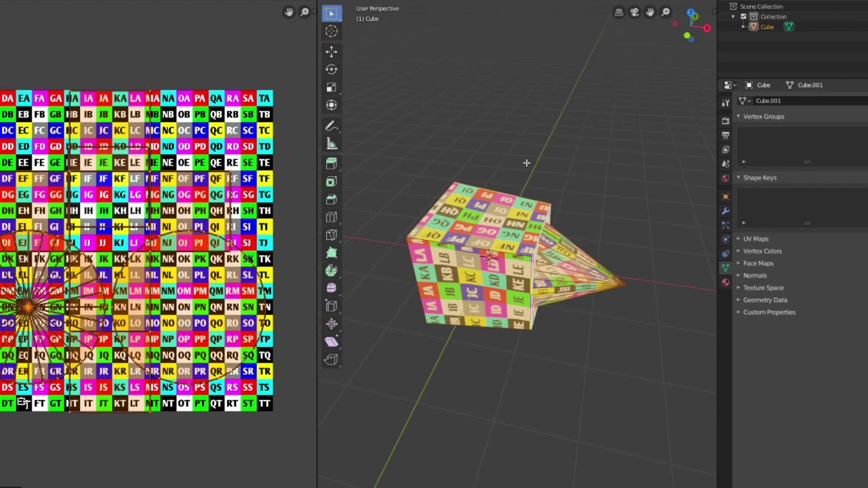Choose the Spin tool
Viewport: 868px width, 488px height.
coord(331,270)
